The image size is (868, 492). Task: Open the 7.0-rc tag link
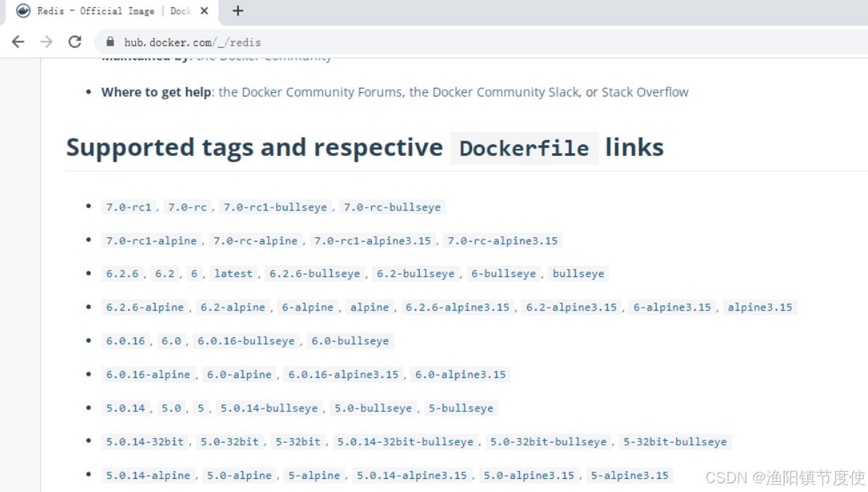(187, 208)
